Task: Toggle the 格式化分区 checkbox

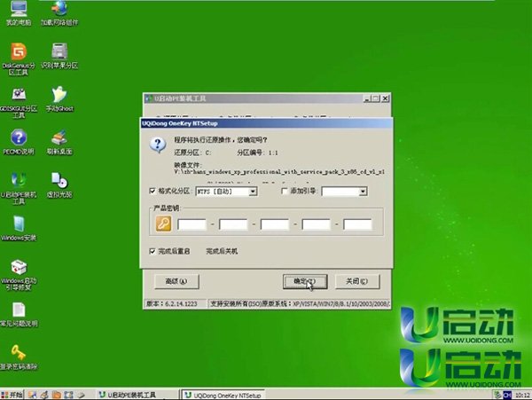Action: [153, 191]
